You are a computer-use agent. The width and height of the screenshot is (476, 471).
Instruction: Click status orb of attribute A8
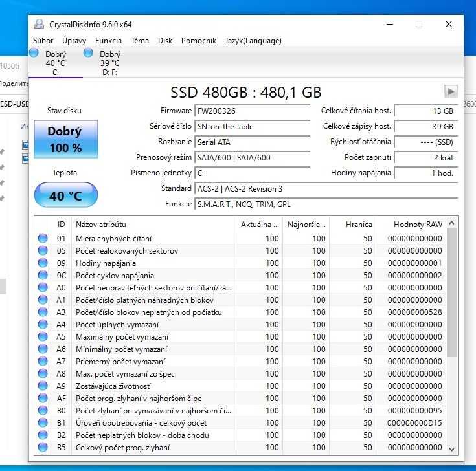click(43, 374)
